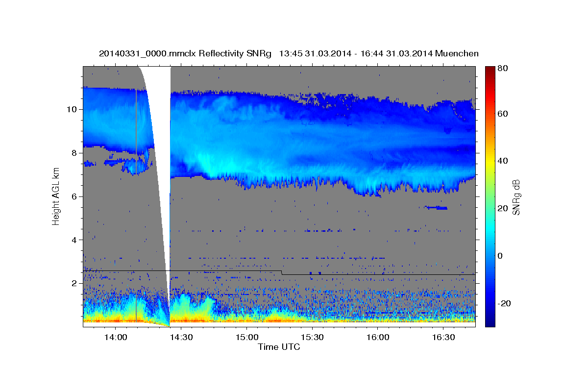
Task: Click the 'Time UTC' x-axis label
Action: point(279,347)
